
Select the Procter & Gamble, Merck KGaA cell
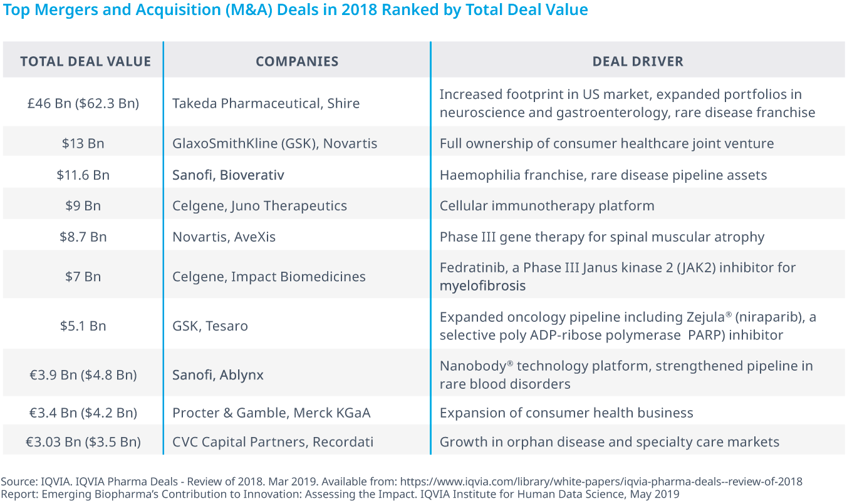(271, 413)
